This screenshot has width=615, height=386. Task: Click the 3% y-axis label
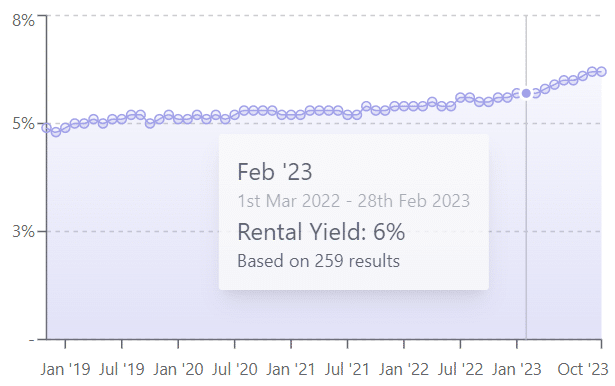(23, 231)
